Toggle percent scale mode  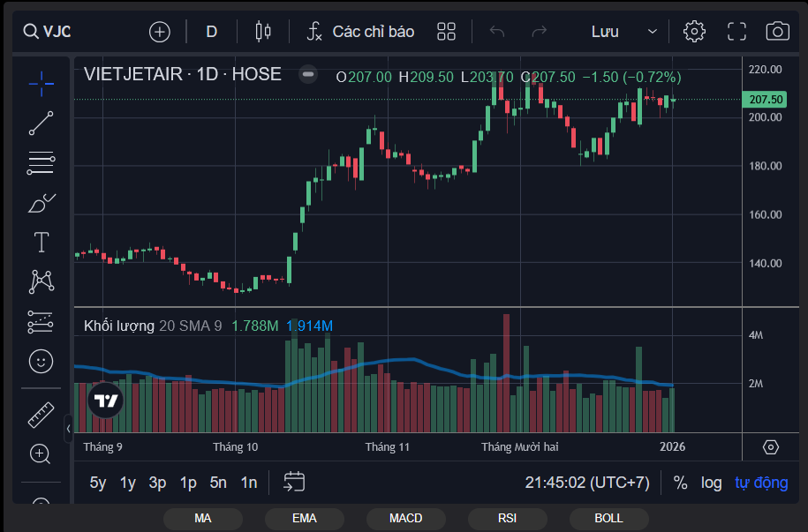click(x=680, y=483)
